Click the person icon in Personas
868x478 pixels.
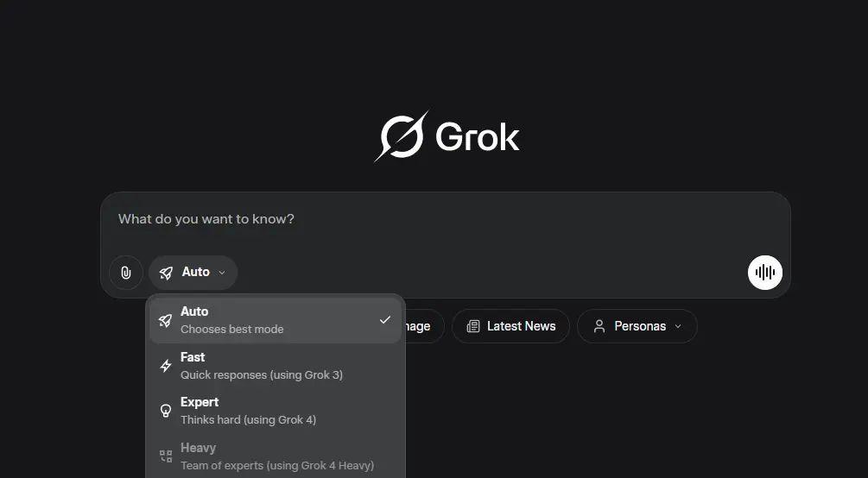[599, 326]
